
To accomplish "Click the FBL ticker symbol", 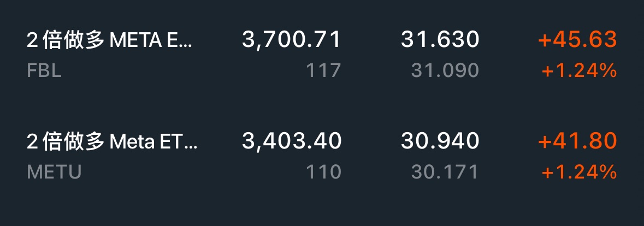I will 44,70.
